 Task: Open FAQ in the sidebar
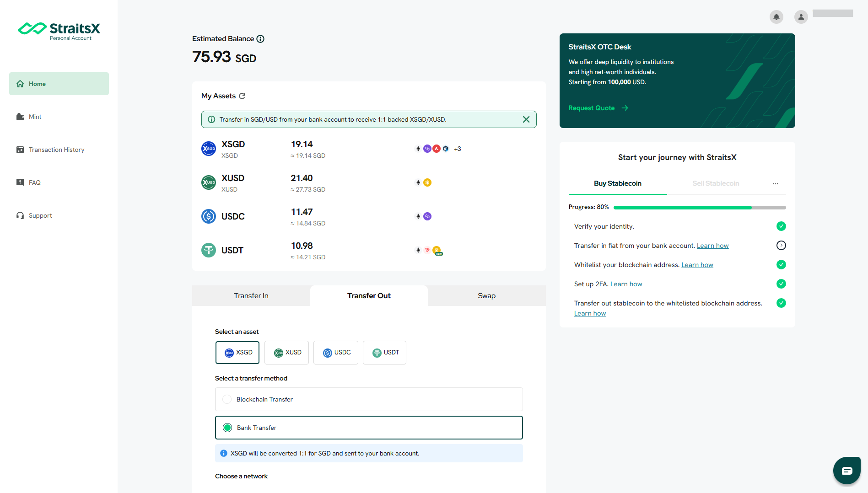click(59, 182)
